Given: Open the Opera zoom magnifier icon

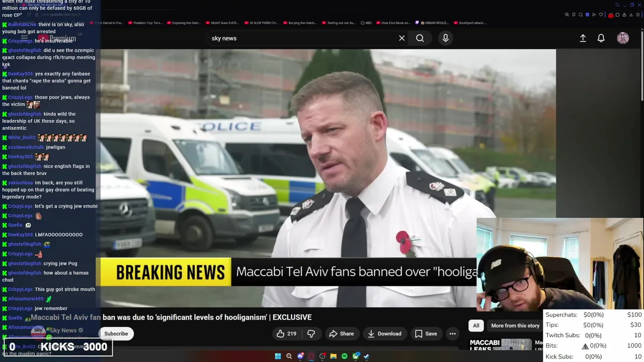Looking at the screenshot, I should pos(567,15).
